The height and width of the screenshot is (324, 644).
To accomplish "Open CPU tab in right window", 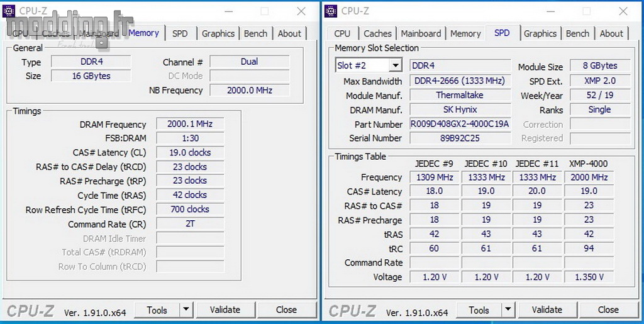I will point(342,34).
